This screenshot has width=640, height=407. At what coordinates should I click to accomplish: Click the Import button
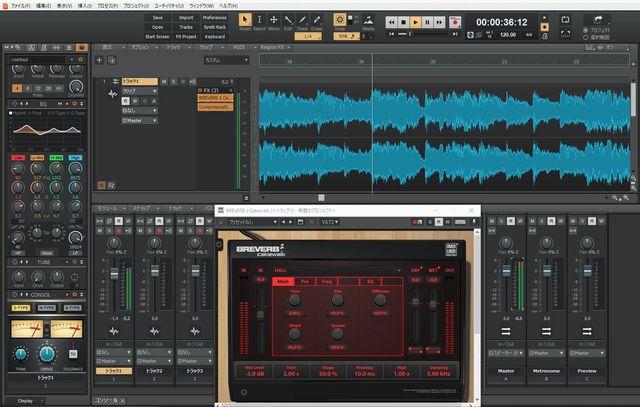click(186, 18)
